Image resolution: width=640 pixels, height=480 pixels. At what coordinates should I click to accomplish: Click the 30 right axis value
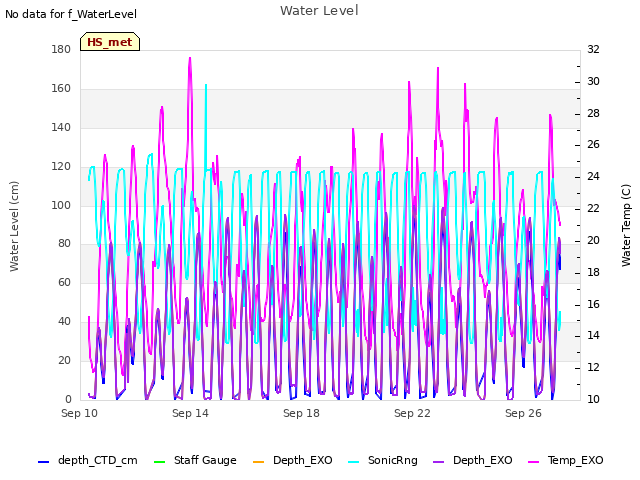593,81
